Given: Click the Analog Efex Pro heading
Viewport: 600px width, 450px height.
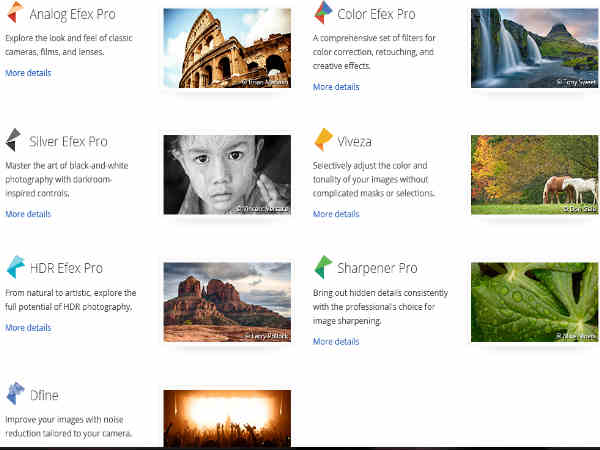Looking at the screenshot, I should pyautogui.click(x=73, y=14).
